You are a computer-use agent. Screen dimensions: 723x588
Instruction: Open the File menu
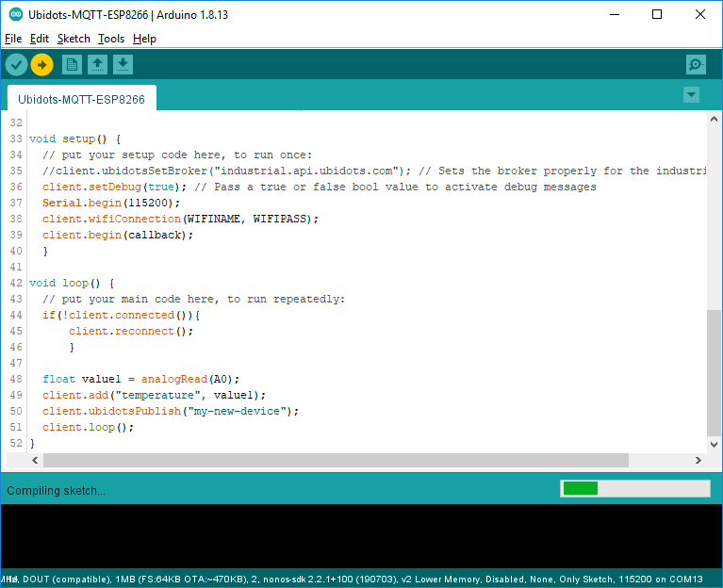click(13, 39)
